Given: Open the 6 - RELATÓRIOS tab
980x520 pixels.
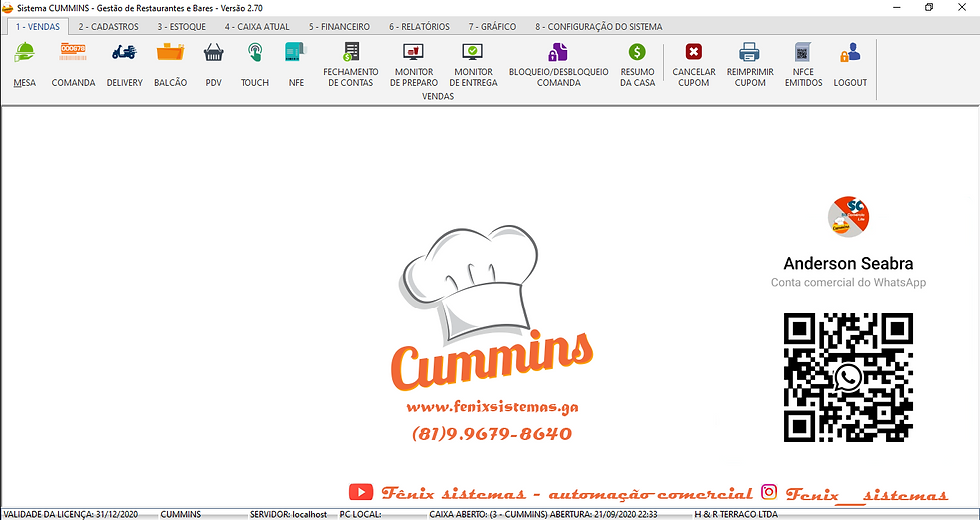Looking at the screenshot, I should tap(419, 26).
